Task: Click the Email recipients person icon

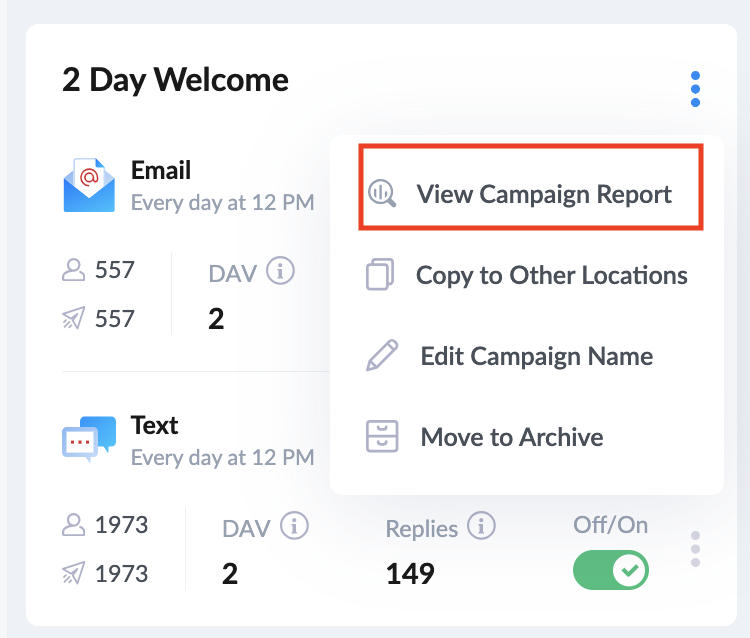Action: 73,270
